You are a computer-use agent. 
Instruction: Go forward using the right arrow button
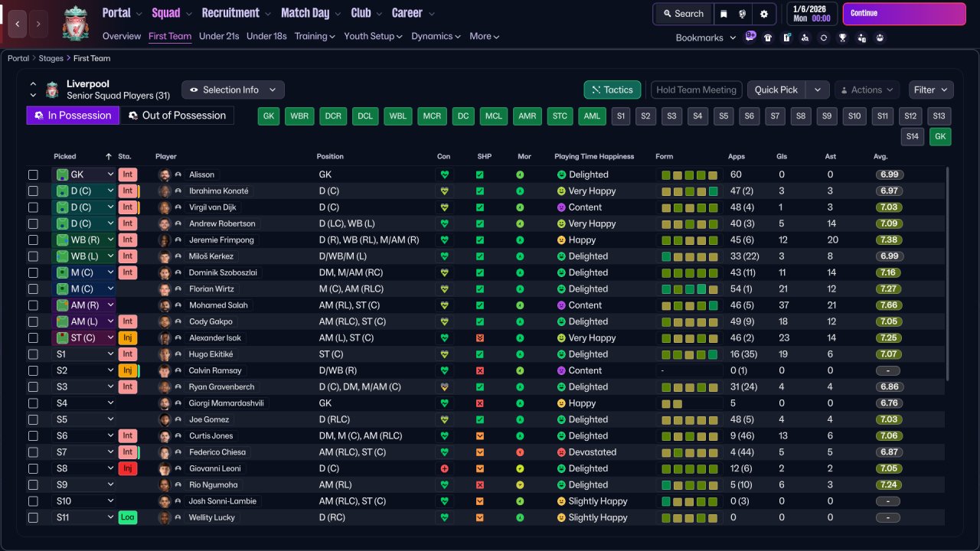38,24
